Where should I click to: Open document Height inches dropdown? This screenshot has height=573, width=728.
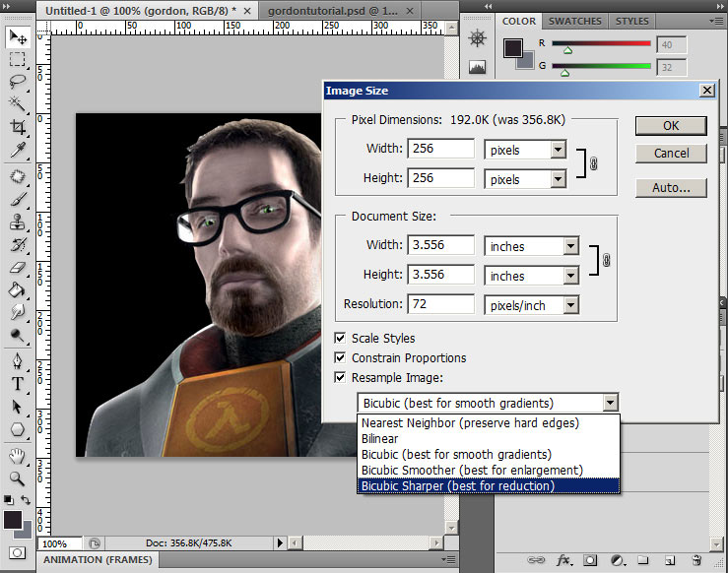571,276
